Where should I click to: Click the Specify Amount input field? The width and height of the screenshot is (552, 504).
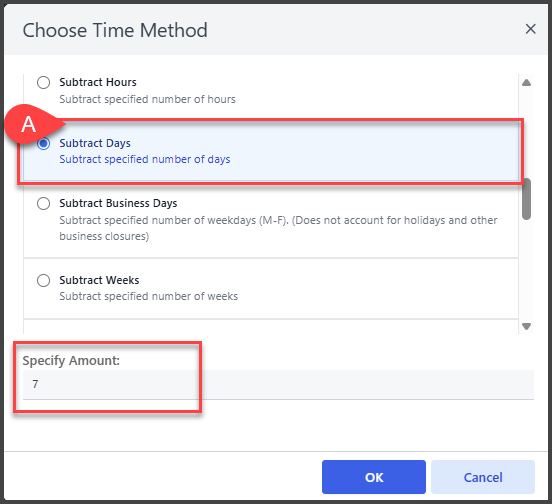tap(278, 384)
